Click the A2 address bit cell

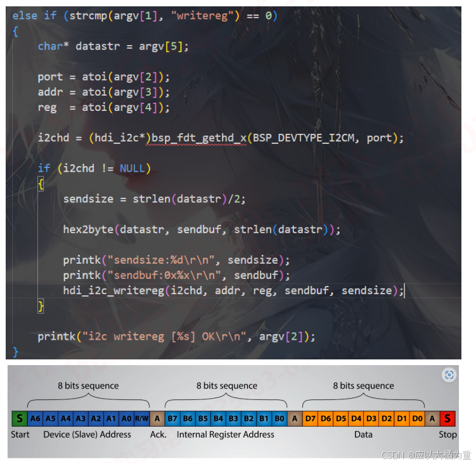click(96, 418)
